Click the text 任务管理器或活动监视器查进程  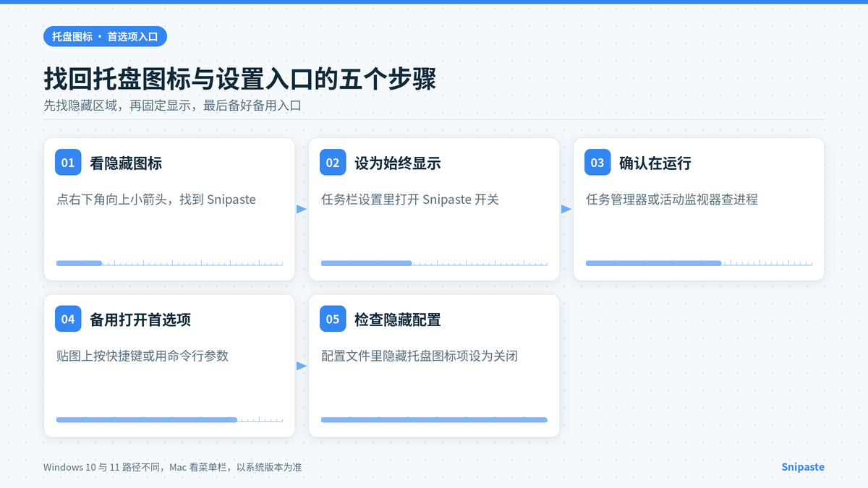click(x=672, y=200)
